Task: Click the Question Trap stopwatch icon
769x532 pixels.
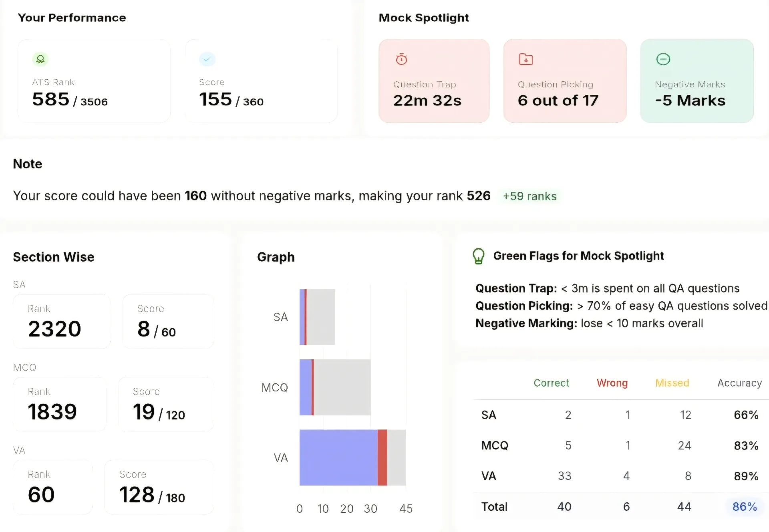Action: tap(401, 59)
